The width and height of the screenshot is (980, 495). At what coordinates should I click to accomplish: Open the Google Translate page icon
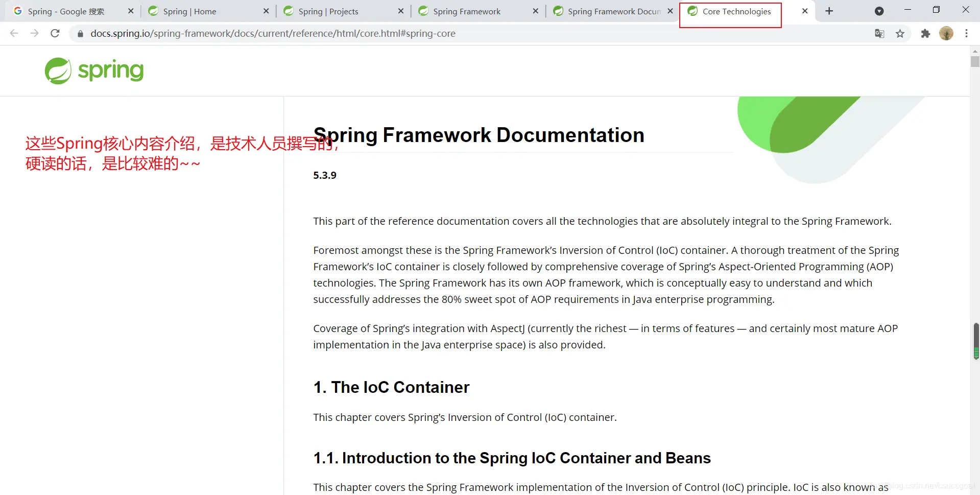(879, 34)
